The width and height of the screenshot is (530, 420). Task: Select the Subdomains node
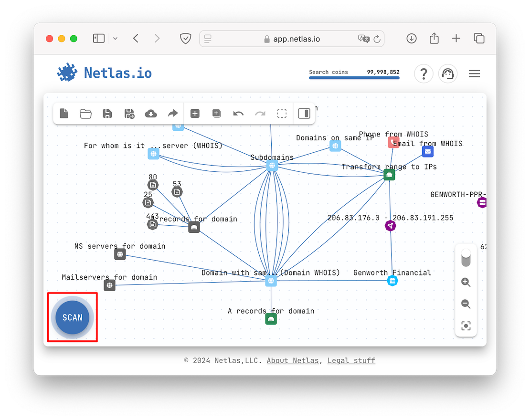click(x=272, y=166)
